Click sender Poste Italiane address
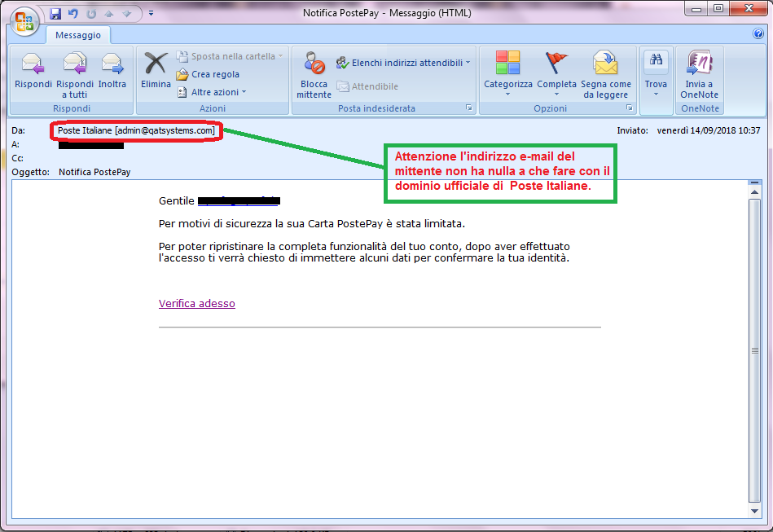This screenshot has width=773, height=532. click(136, 130)
